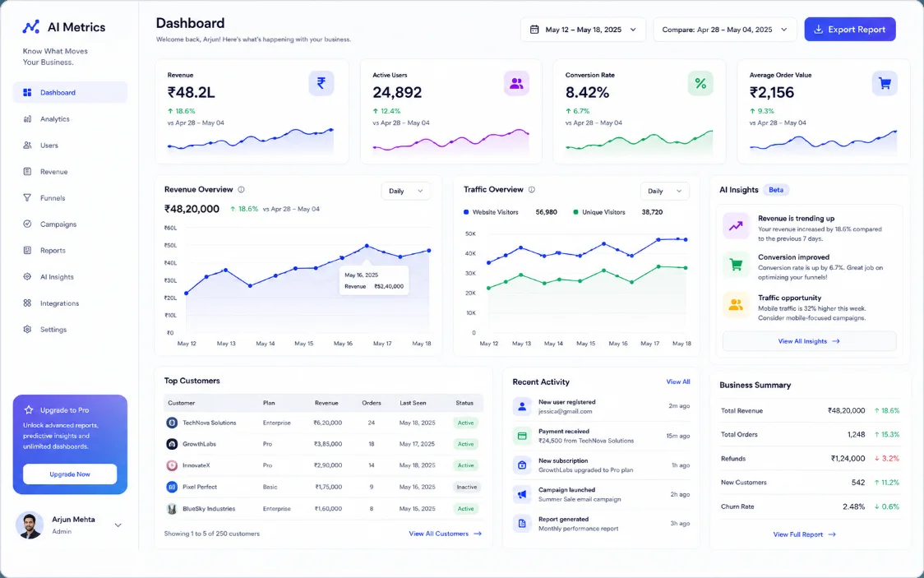Click the InnovateX customer logo
The width and height of the screenshot is (924, 578).
coord(172,465)
